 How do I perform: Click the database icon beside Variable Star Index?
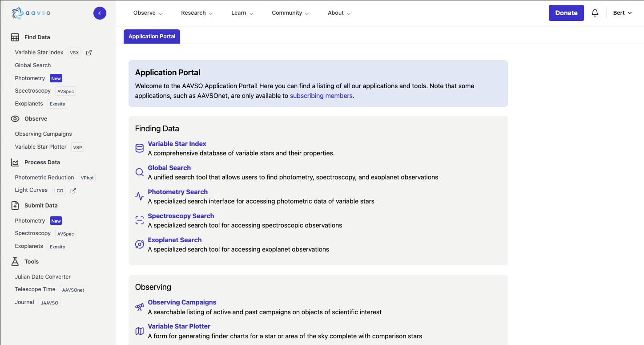coord(140,148)
